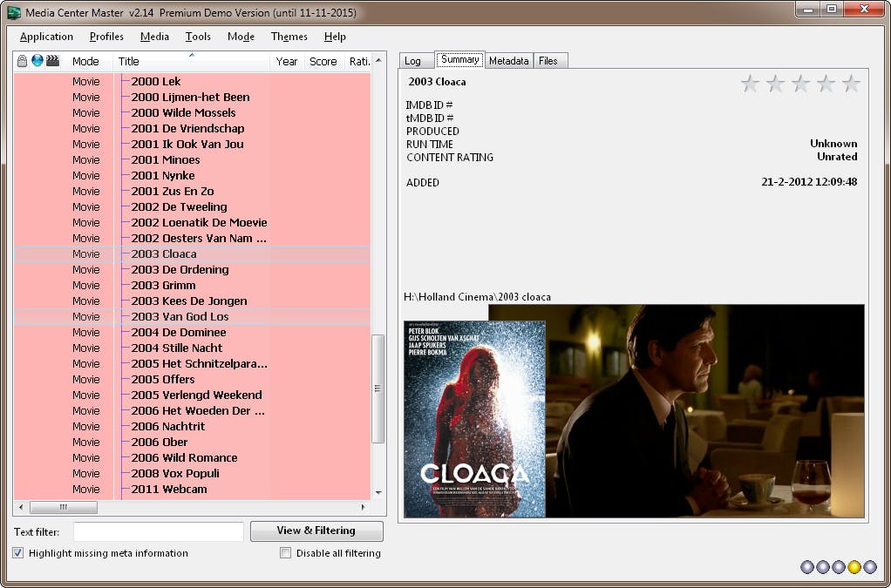The height and width of the screenshot is (588, 891).
Task: Open the Mode menu
Action: tap(241, 37)
